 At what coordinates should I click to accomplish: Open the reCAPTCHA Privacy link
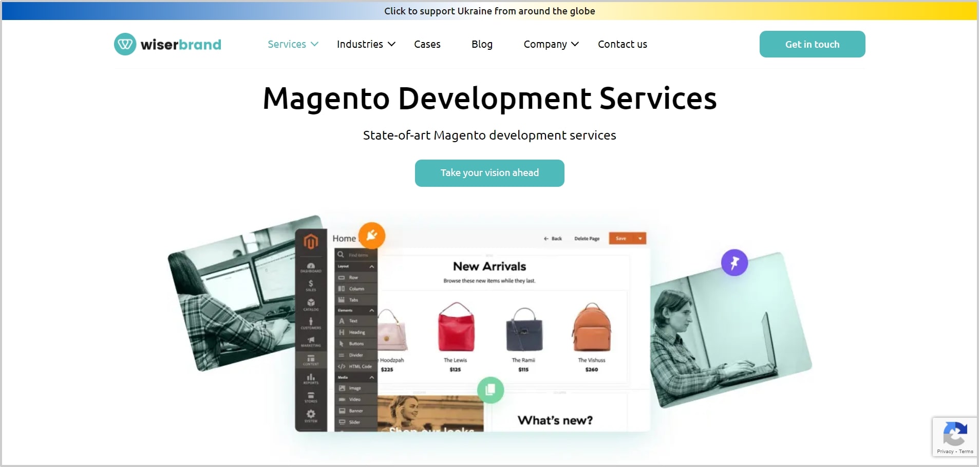tap(945, 452)
